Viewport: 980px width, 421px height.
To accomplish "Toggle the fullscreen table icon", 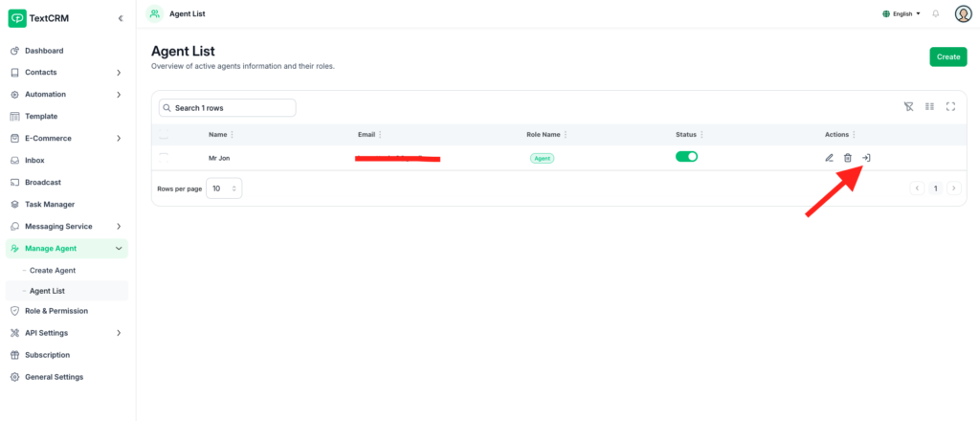I will (950, 107).
